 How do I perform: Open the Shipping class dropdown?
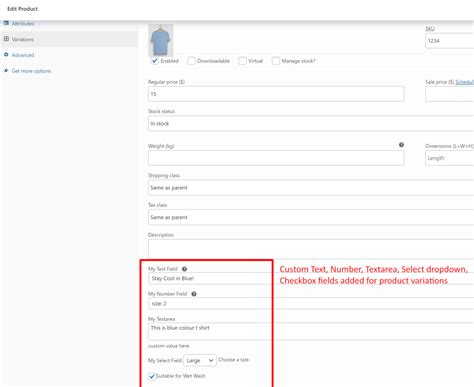(311, 188)
